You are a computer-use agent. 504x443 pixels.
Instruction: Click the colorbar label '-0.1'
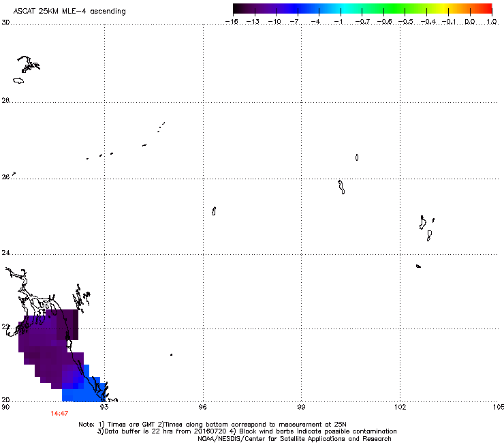click(449, 22)
